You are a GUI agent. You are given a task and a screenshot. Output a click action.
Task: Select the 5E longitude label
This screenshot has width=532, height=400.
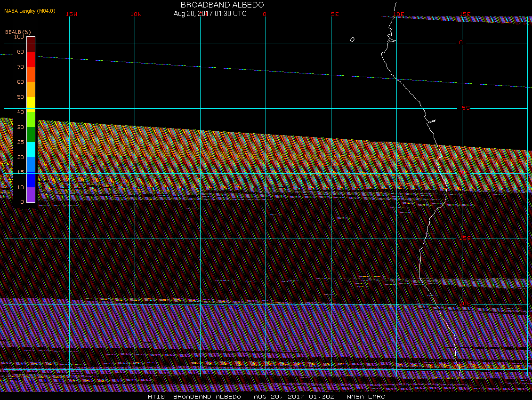[335, 14]
